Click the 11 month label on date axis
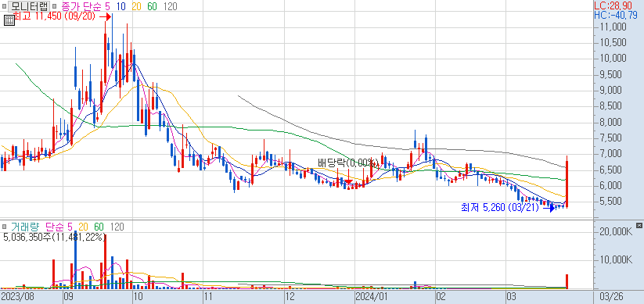 tap(209, 296)
